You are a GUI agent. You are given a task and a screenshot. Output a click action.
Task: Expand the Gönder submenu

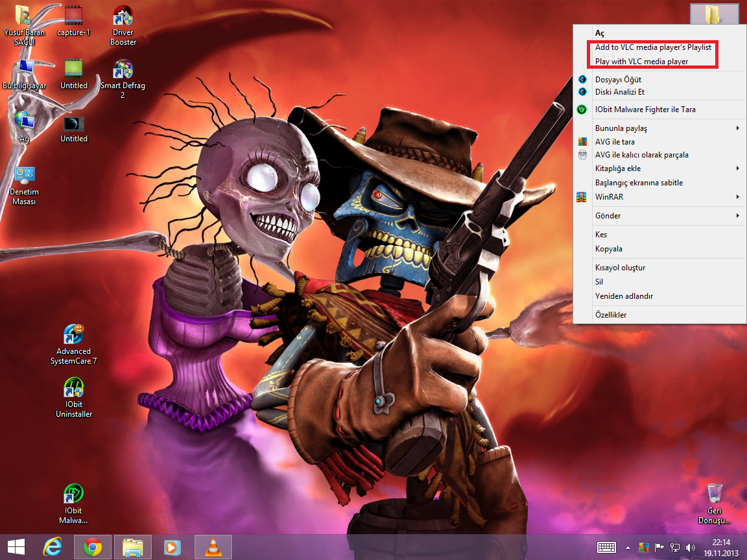click(x=659, y=216)
